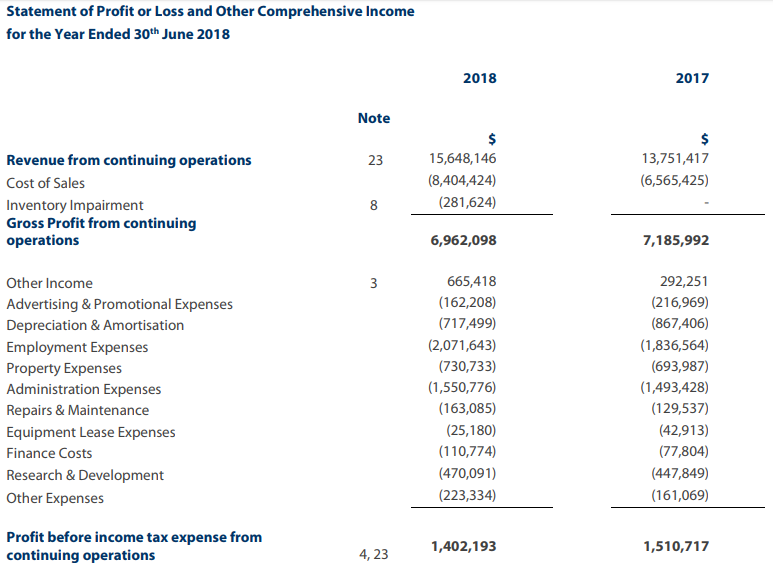
Task: Select 2017 gross profit 7,185,992
Action: coord(676,241)
